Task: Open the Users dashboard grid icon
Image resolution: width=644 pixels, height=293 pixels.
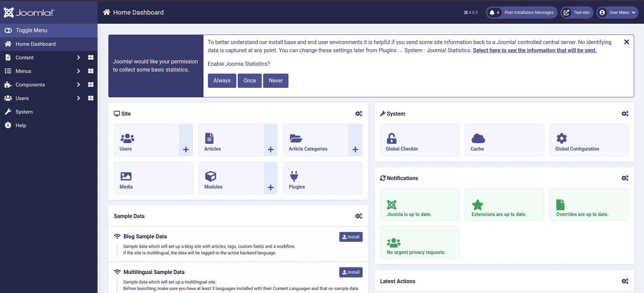Action: pos(91,98)
